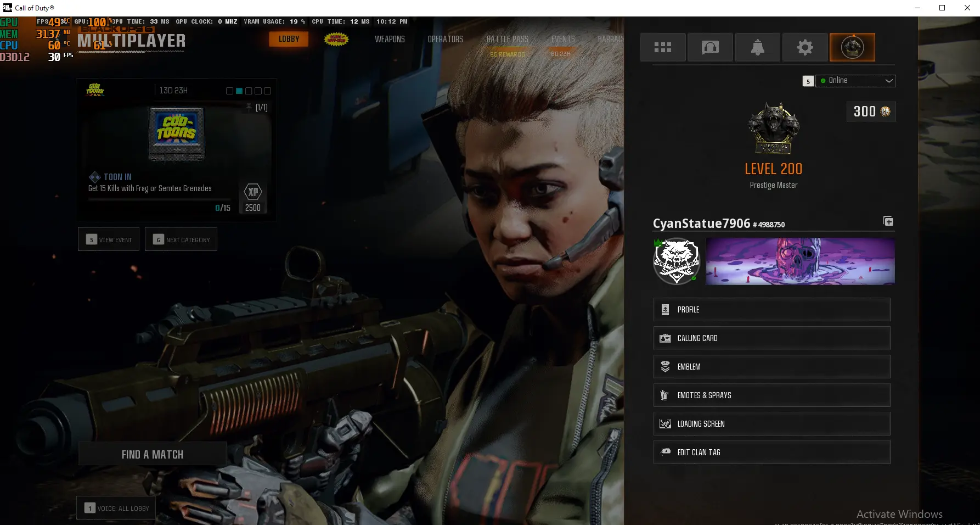Choose Edit Clan Tag
The width and height of the screenshot is (980, 525).
[771, 453]
